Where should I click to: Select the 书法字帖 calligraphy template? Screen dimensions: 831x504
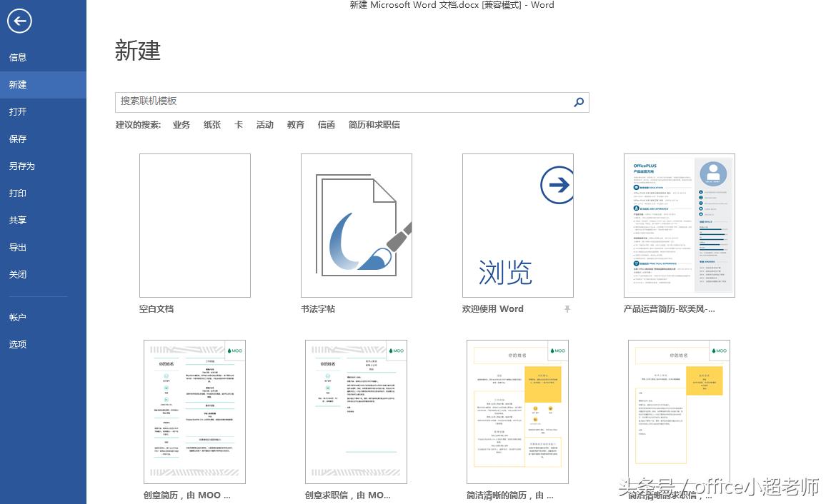coord(356,225)
